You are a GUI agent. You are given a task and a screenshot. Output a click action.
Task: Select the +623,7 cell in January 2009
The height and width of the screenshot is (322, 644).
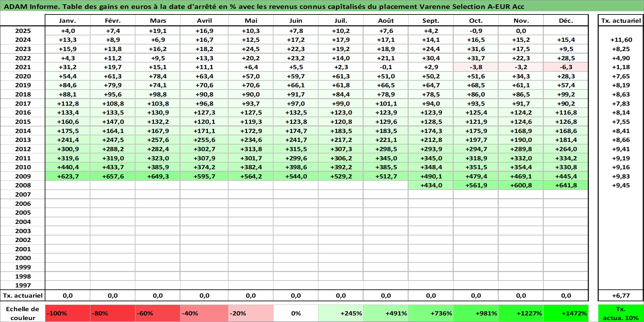pyautogui.click(x=67, y=176)
